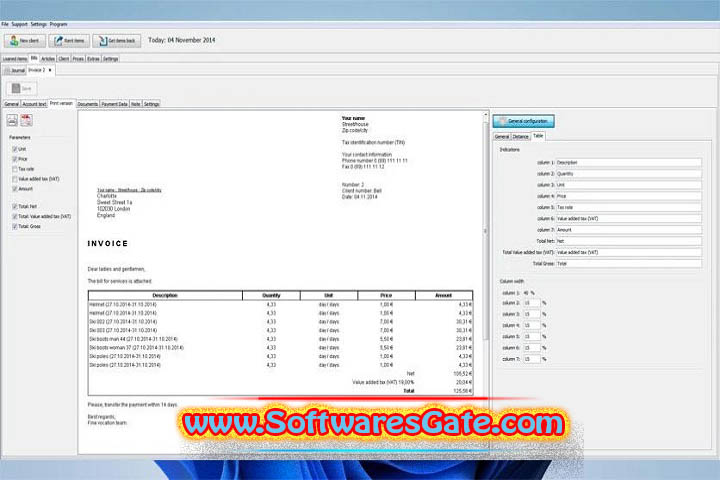Screen dimensions: 720x480
Task: Switch to the Articles tab
Action: tap(48, 59)
